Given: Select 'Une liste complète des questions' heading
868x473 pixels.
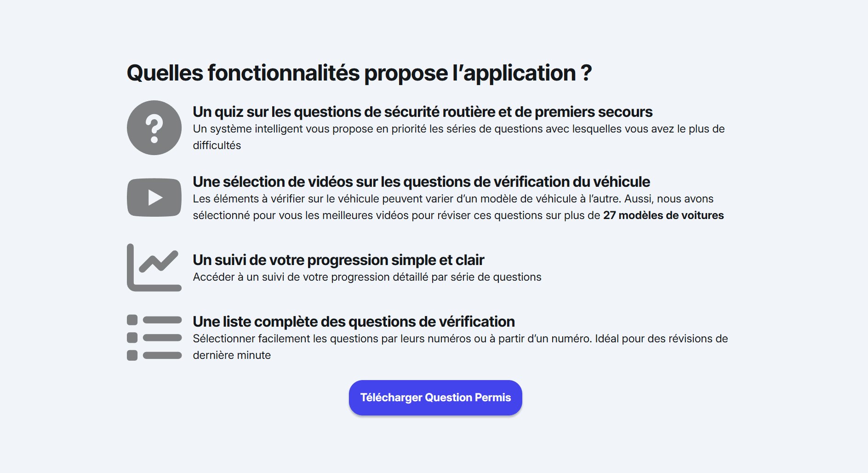Looking at the screenshot, I should pos(354,322).
